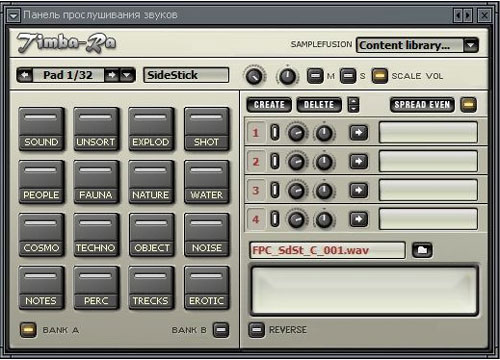Select the EXPLOD sound pad
This screenshot has width=500, height=360.
pos(151,129)
